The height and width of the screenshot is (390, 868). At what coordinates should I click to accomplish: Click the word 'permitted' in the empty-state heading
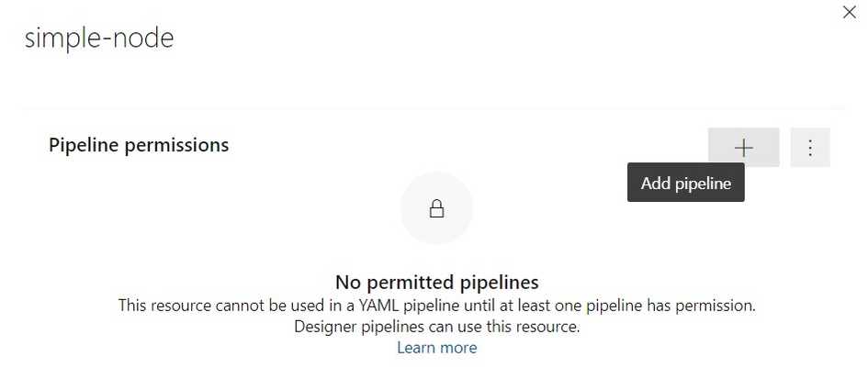tap(410, 282)
